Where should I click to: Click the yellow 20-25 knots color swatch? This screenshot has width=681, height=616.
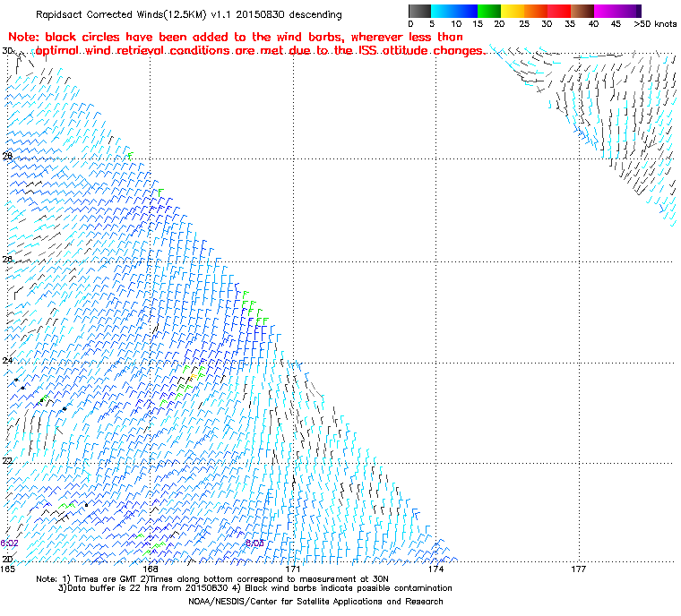coord(513,12)
